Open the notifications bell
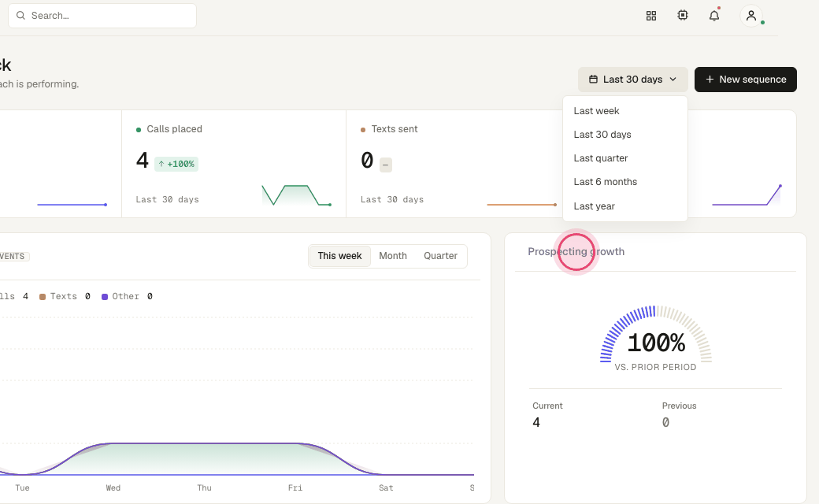 click(714, 16)
